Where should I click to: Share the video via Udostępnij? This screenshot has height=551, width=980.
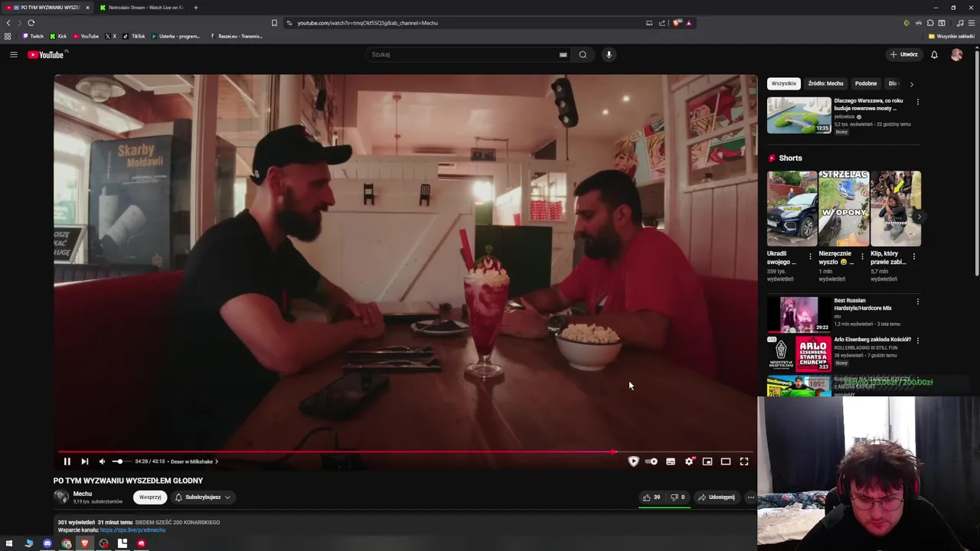point(716,497)
